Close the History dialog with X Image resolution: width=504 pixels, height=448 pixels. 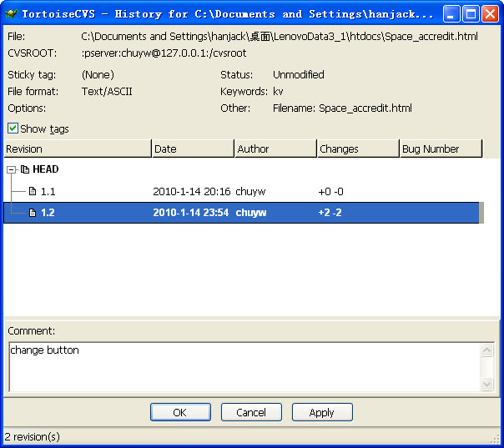click(x=489, y=14)
